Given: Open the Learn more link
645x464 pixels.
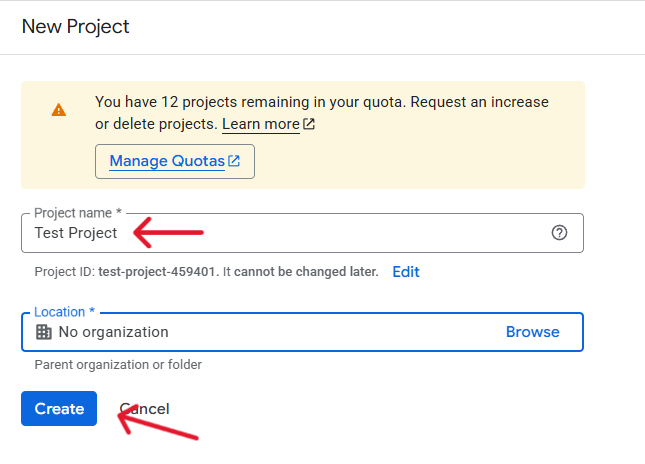Looking at the screenshot, I should [x=261, y=124].
